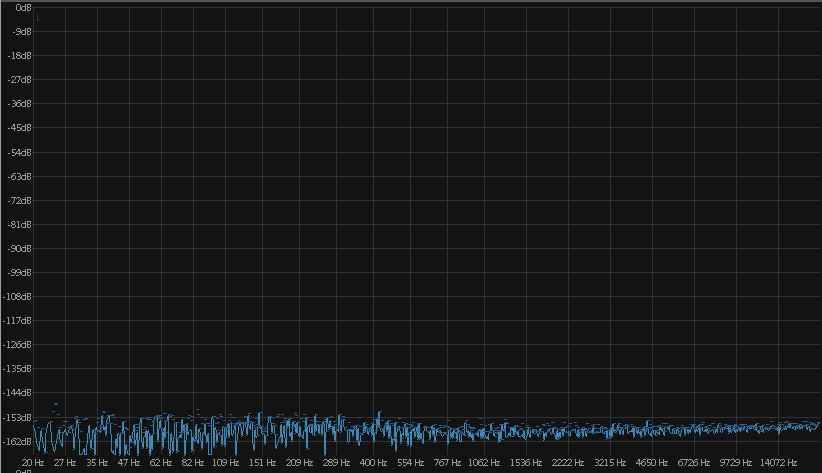Image resolution: width=822 pixels, height=473 pixels.
Task: Click the -72dB level axis label
Action: (x=18, y=200)
